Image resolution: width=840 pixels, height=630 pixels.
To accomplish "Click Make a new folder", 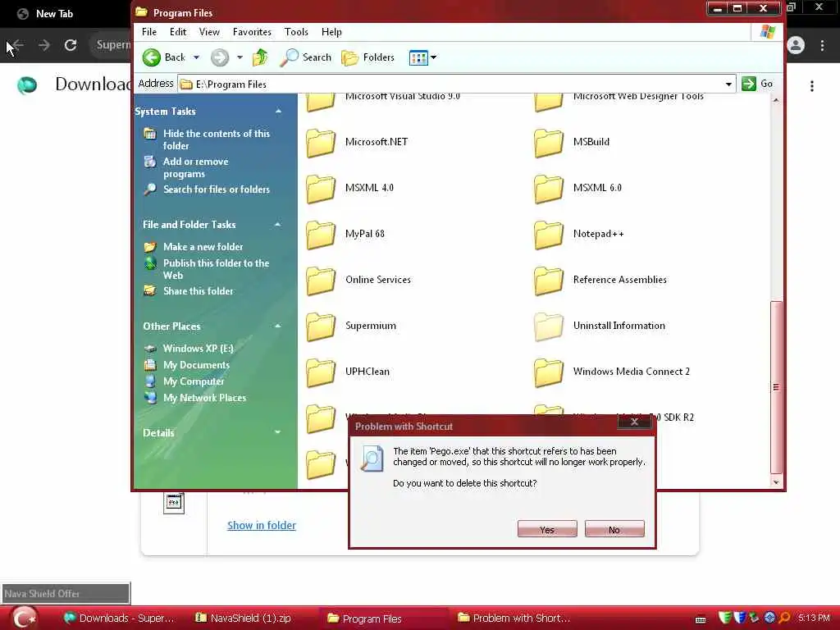I will click(x=203, y=247).
